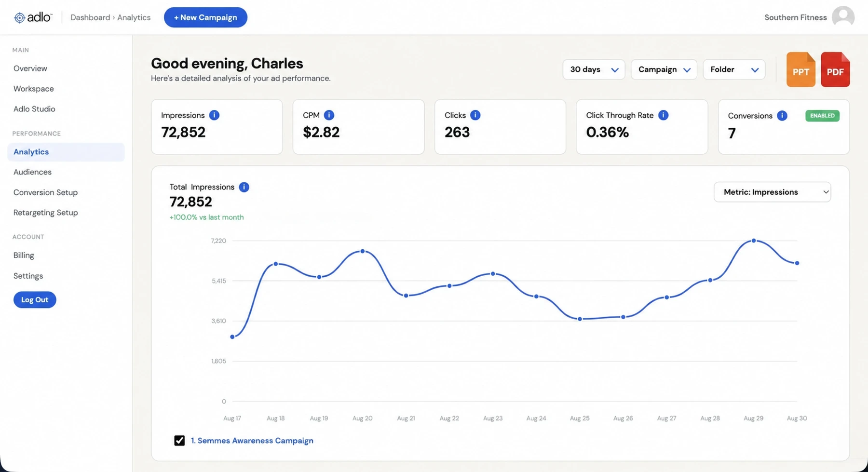Viewport: 868px width, 472px height.
Task: Open the Campaign filter dropdown
Action: 664,69
